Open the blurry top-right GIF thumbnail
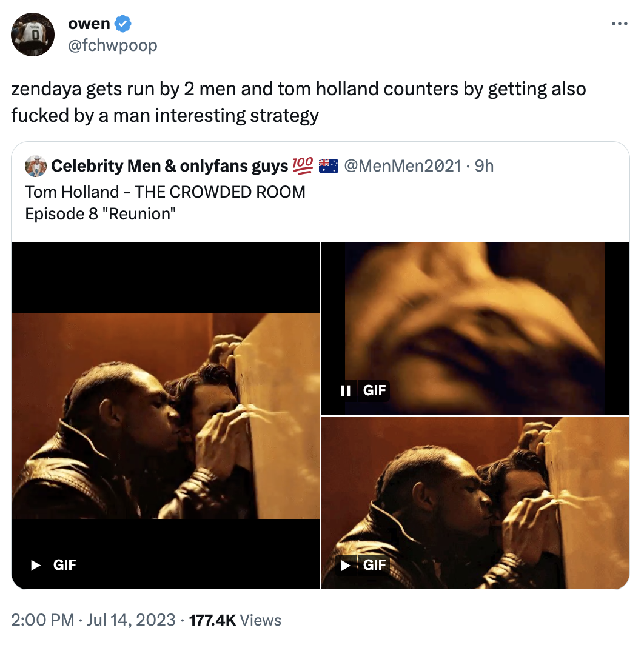The height and width of the screenshot is (645, 644). pyautogui.click(x=475, y=321)
